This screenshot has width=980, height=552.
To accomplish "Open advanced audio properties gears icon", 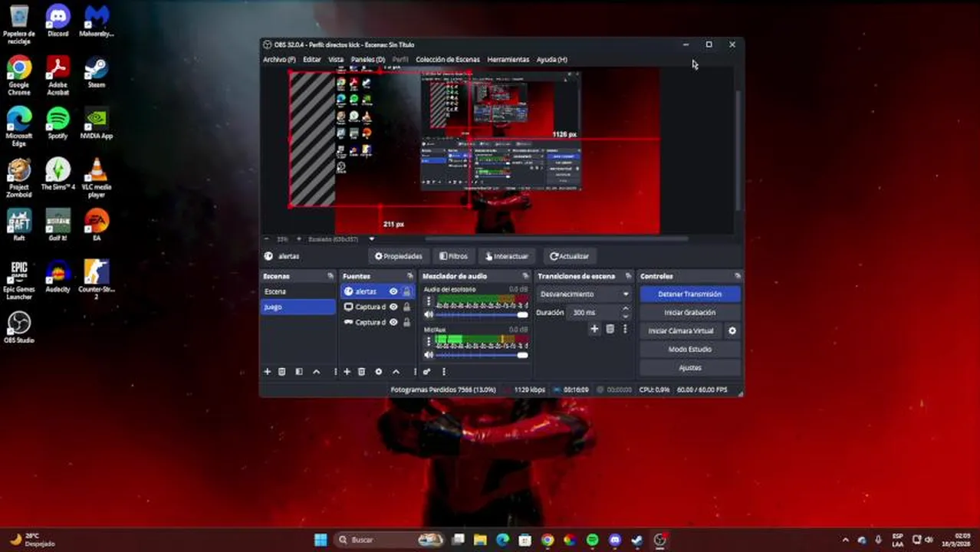I will [x=426, y=371].
